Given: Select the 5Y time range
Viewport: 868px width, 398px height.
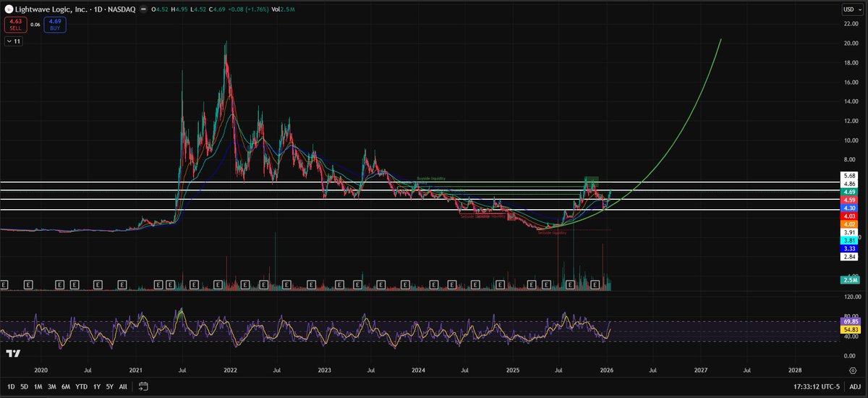Looking at the screenshot, I should coord(109,386).
